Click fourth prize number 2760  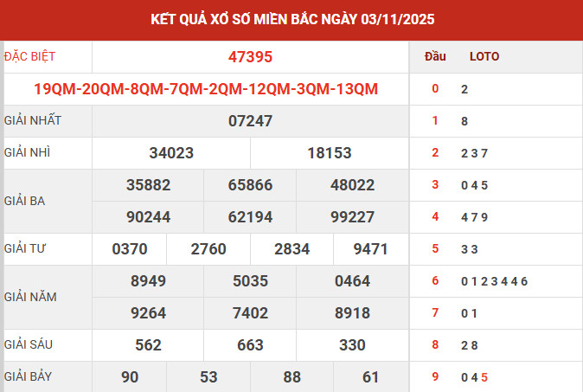click(x=208, y=249)
